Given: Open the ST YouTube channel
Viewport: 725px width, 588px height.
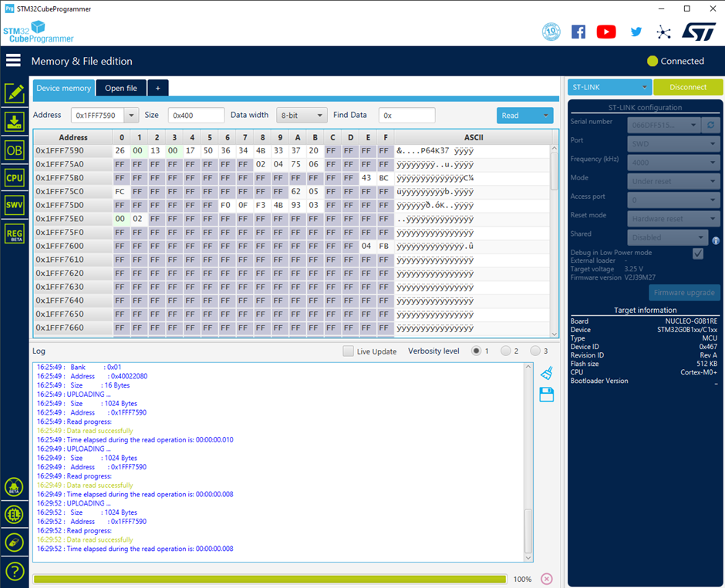Looking at the screenshot, I should coord(606,32).
